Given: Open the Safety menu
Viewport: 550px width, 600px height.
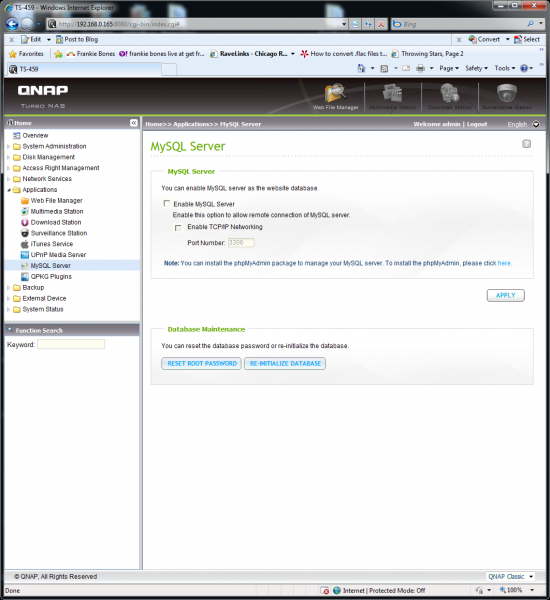Looking at the screenshot, I should pos(476,68).
